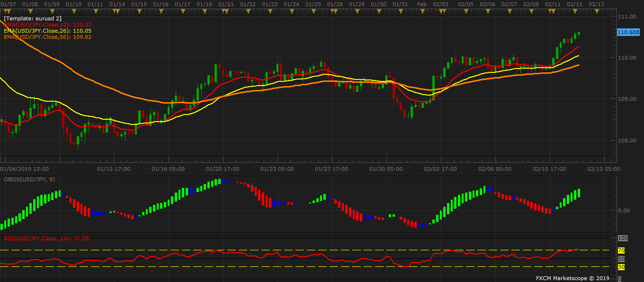
Task: Click the triangle marker beneath 02/13
Action: (x=596, y=11)
